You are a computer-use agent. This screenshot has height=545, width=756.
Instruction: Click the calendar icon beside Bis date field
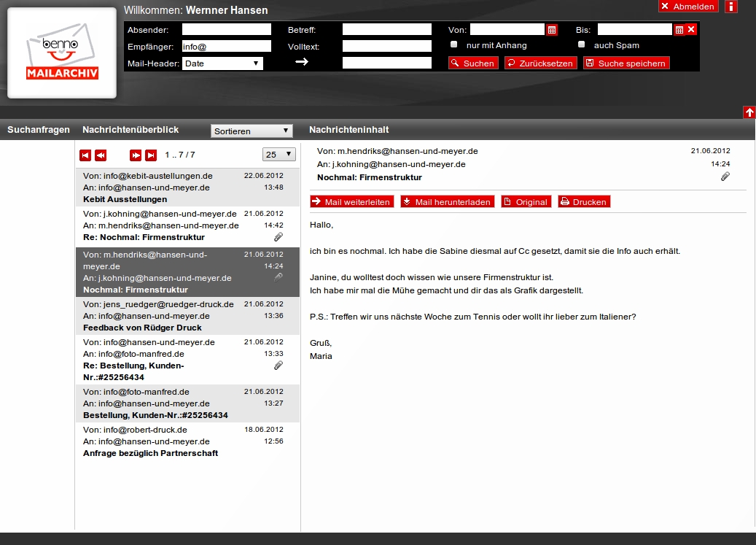679,30
